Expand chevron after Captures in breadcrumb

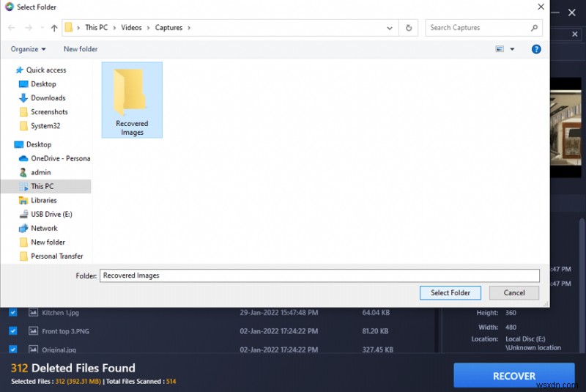tap(189, 28)
